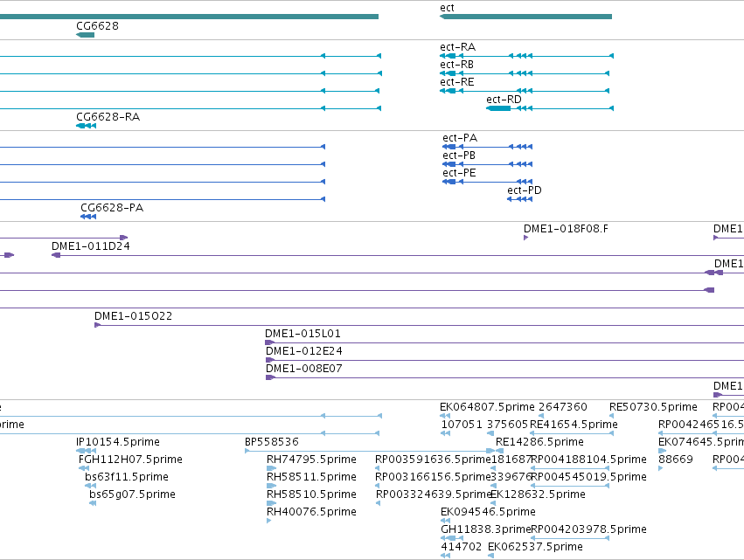Select EST EK064807.5prime
This screenshot has height=560, width=744.
487,407
